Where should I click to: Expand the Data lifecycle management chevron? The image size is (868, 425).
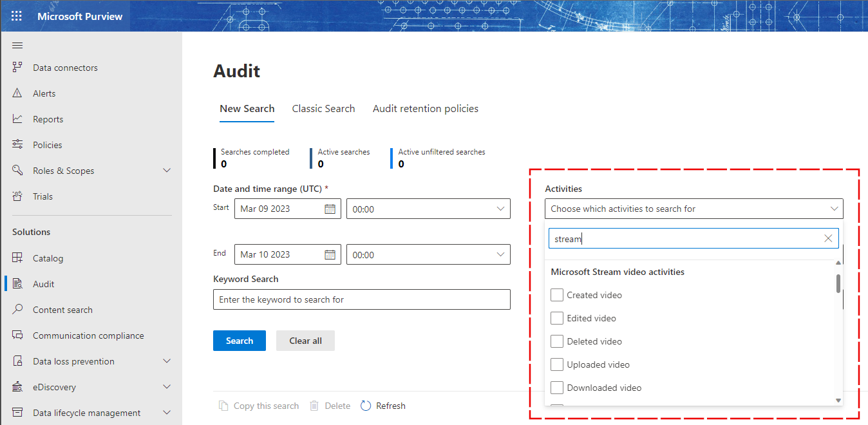point(167,412)
